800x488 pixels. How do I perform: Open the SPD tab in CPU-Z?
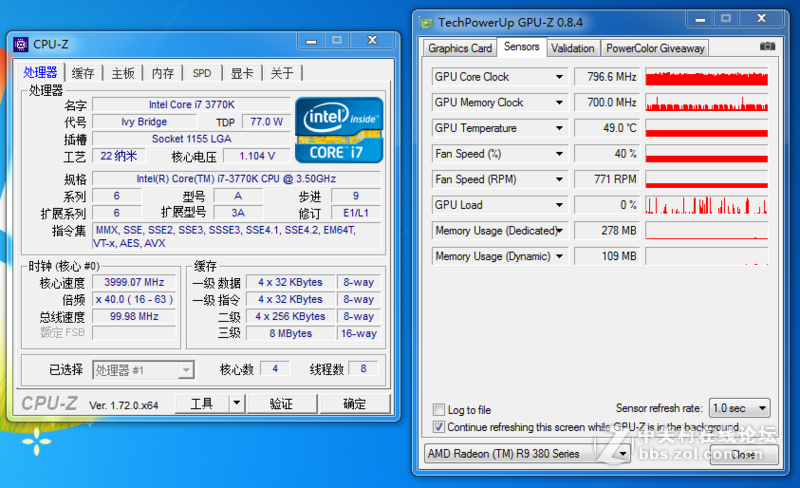pos(202,74)
